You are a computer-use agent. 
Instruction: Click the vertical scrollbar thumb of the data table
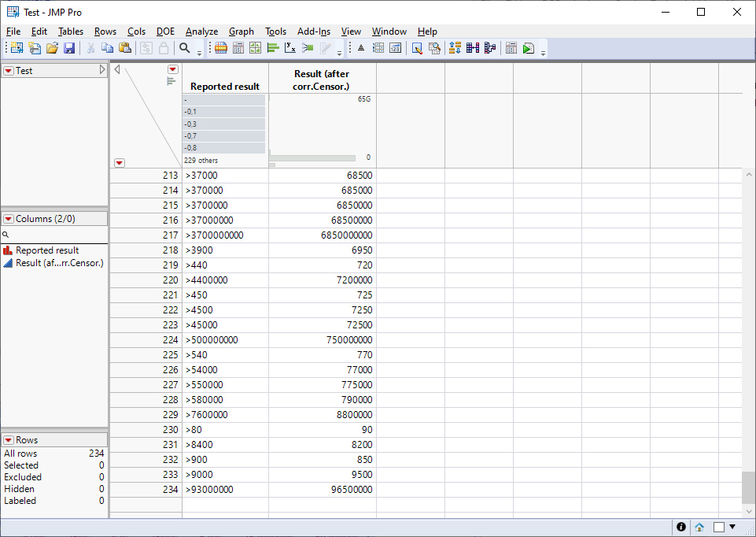pos(748,487)
